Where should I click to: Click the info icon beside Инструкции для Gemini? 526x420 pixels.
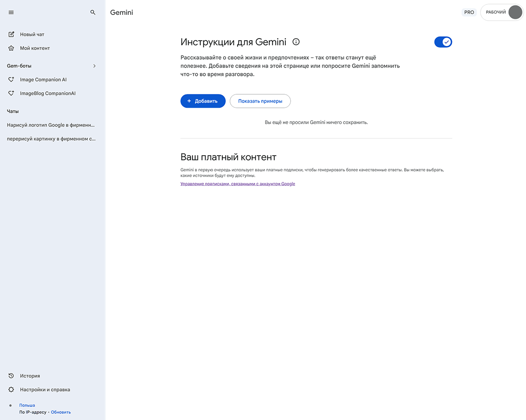(296, 42)
